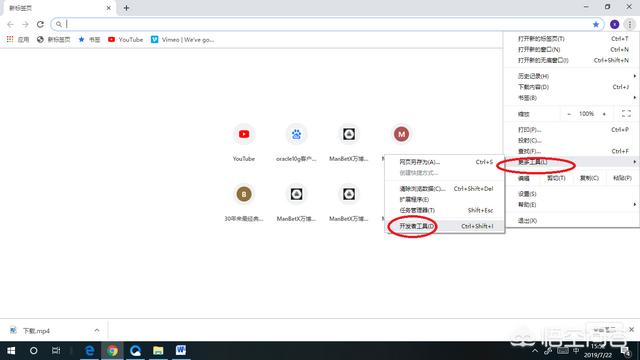Open 扩展程序(E) from submenu
The height and width of the screenshot is (360, 640).
tap(445, 200)
